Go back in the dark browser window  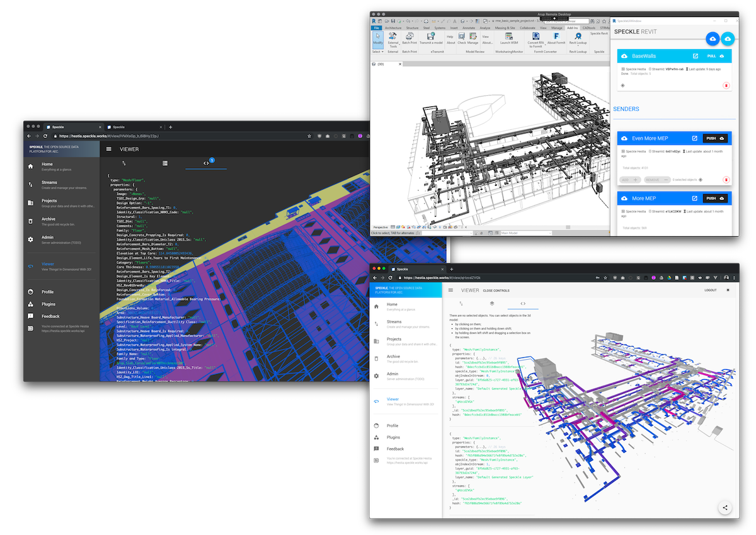[x=29, y=136]
